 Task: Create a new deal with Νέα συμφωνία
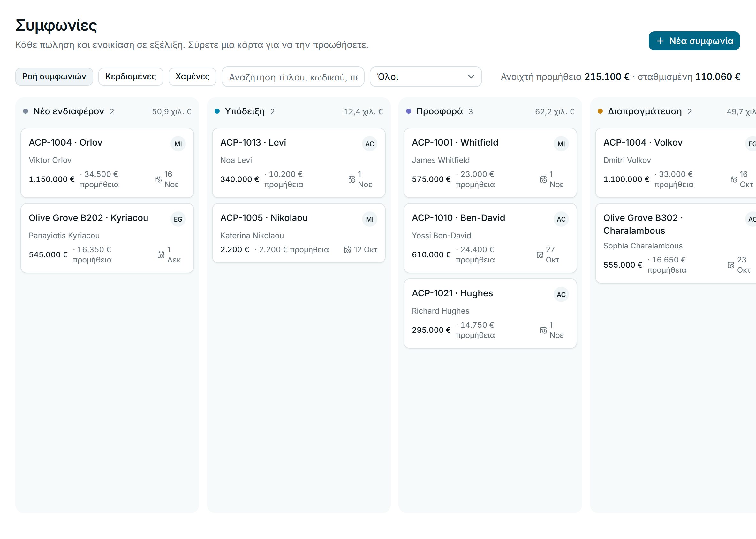coord(694,41)
